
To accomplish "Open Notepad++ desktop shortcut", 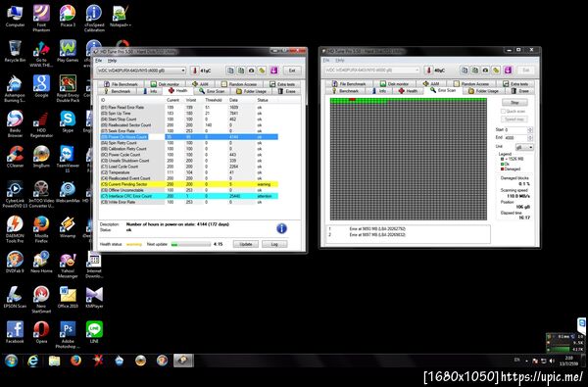I will click(121, 16).
